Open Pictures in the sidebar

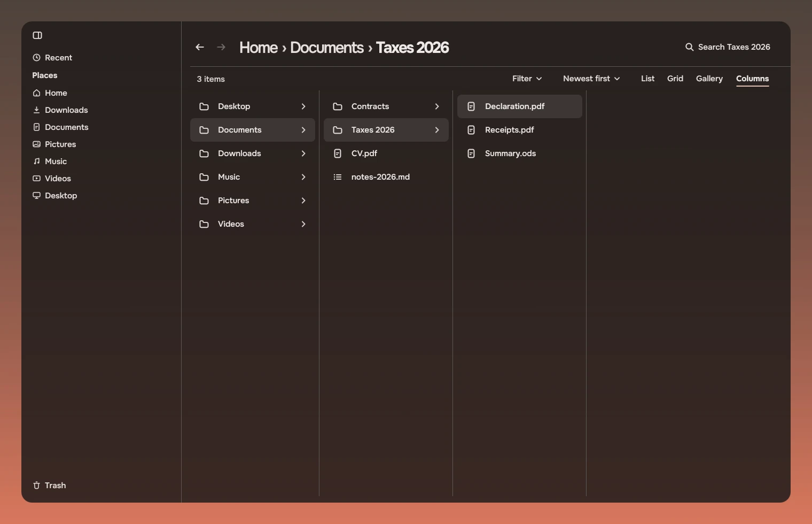coord(54,144)
